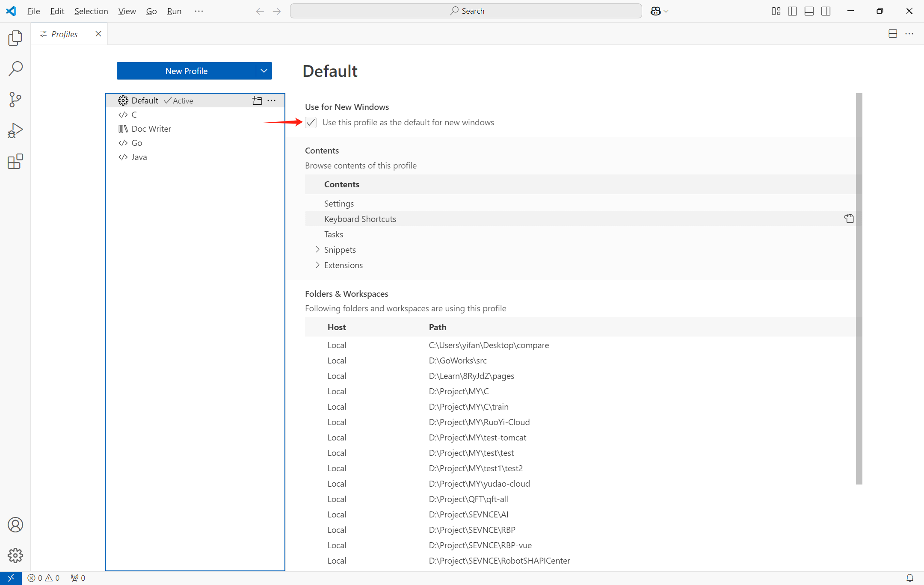This screenshot has height=585, width=924.
Task: Click the Accounts icon in activity bar
Action: 15,525
